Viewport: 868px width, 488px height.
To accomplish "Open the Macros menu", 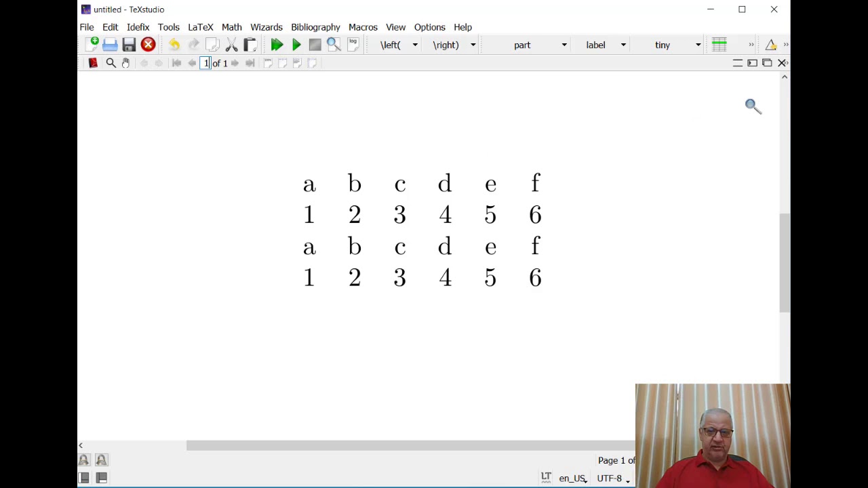I will pos(363,27).
